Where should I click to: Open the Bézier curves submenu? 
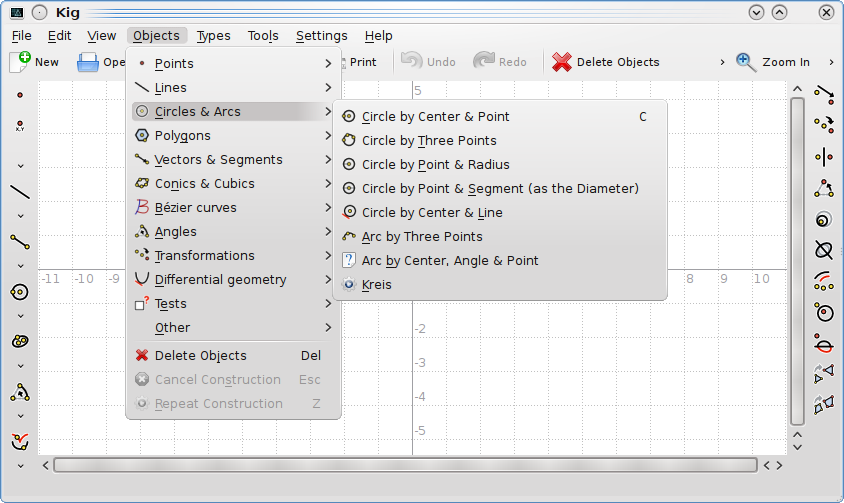pyautogui.click(x=233, y=207)
